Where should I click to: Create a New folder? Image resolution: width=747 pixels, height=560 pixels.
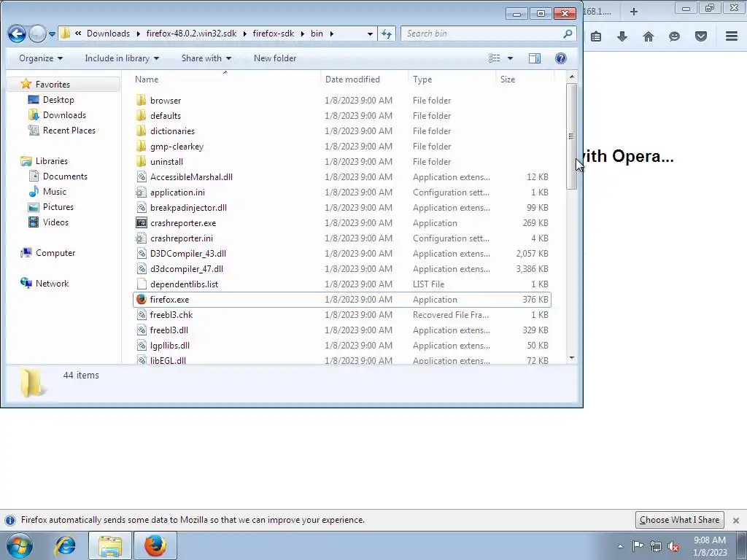(275, 58)
